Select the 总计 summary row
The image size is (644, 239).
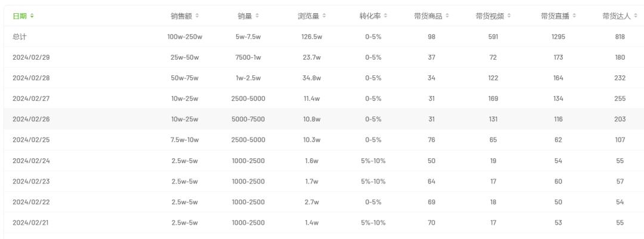click(x=324, y=36)
